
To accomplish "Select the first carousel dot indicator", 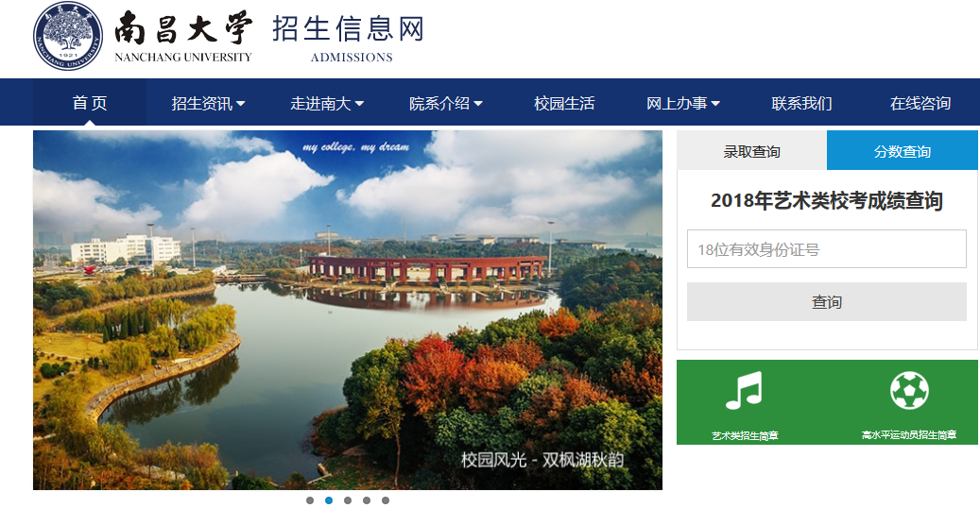I will pos(310,500).
